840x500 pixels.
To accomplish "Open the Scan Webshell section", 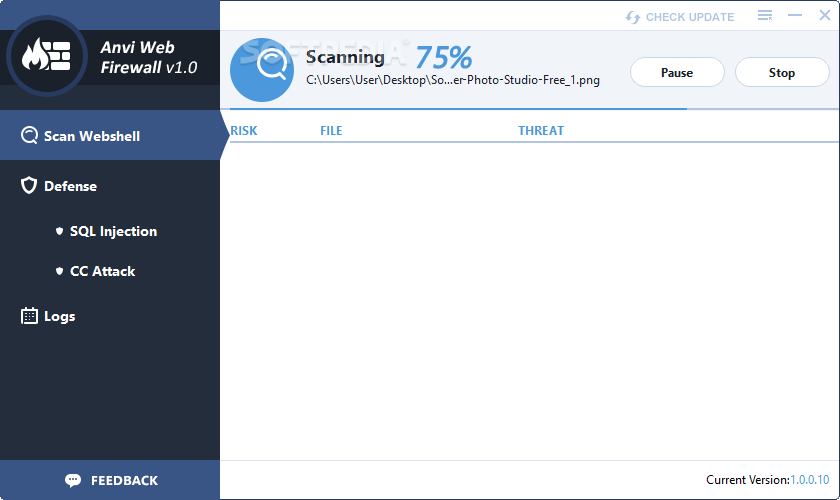I will (110, 136).
